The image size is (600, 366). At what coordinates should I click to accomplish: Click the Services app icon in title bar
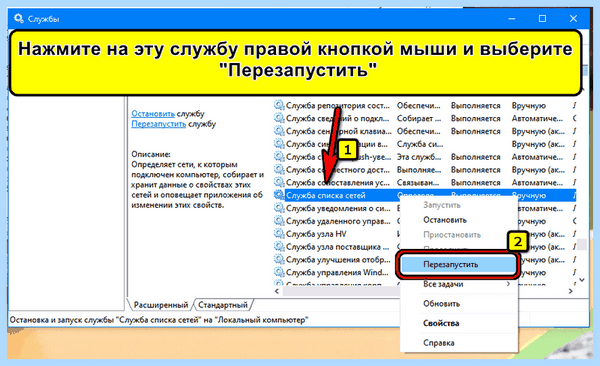point(18,18)
